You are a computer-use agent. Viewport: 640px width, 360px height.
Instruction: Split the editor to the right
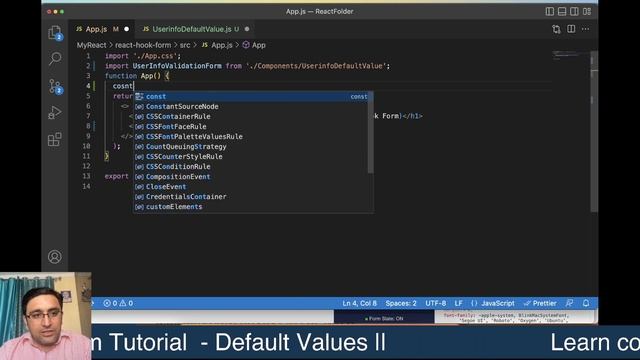(x=571, y=29)
